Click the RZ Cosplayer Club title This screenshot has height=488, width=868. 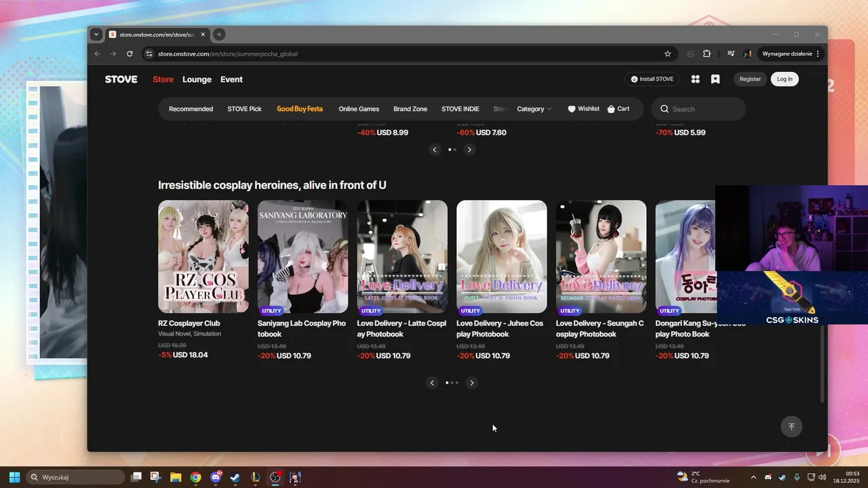point(189,323)
